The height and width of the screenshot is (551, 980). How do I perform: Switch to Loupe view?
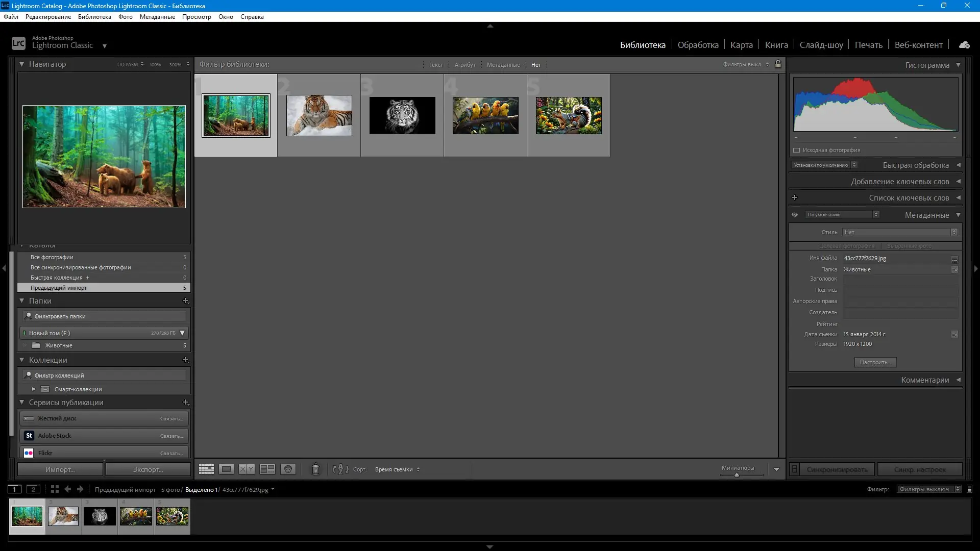(x=226, y=469)
